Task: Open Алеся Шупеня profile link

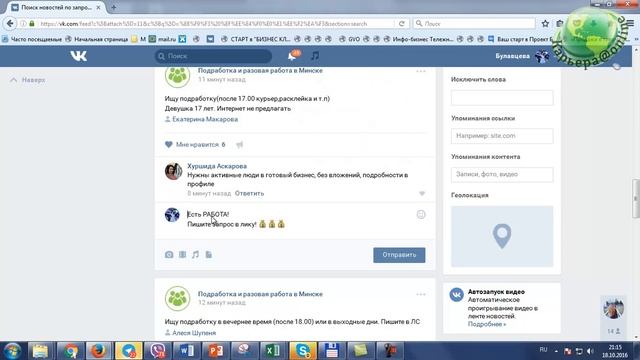Action: [194, 333]
